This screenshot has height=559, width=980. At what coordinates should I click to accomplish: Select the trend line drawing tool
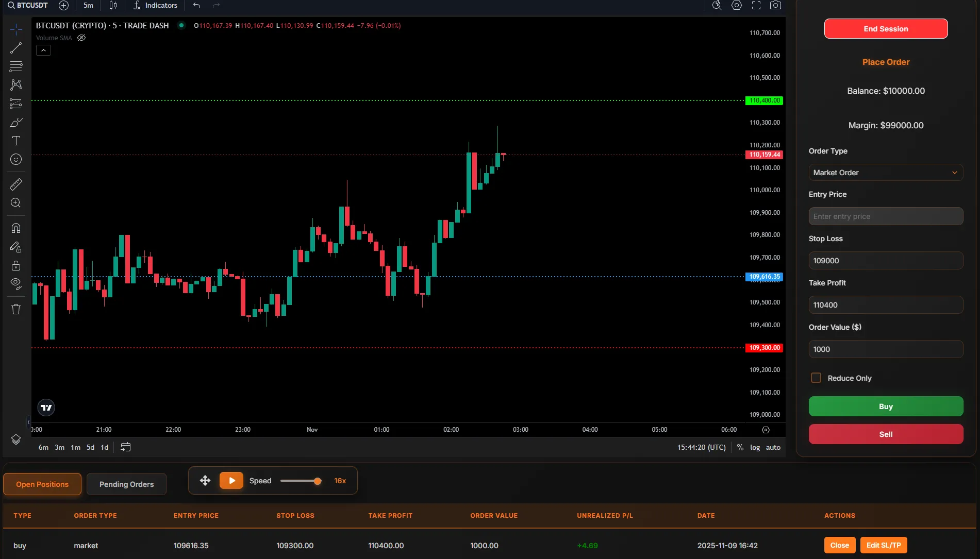pyautogui.click(x=16, y=48)
